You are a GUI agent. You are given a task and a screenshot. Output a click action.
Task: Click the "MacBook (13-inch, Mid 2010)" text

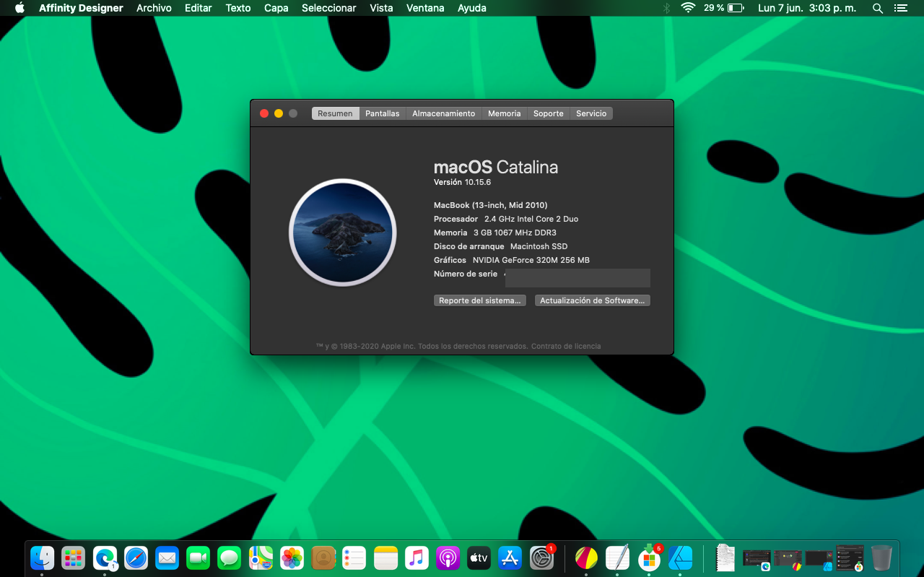click(x=491, y=205)
